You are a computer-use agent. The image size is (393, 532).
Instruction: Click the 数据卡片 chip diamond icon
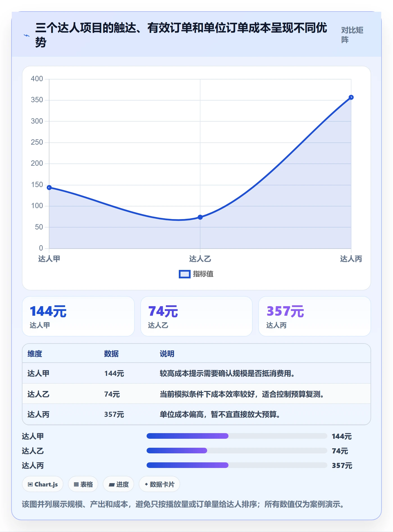(x=146, y=484)
